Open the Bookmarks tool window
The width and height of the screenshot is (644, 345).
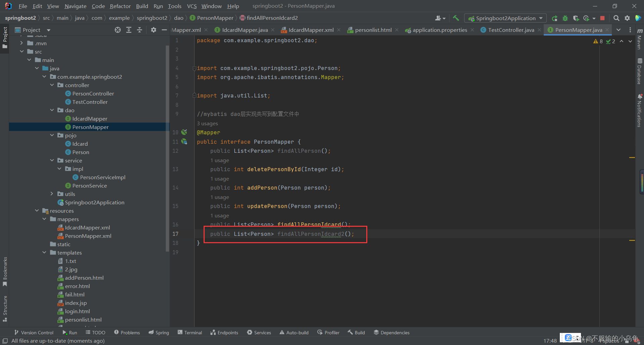(x=5, y=271)
